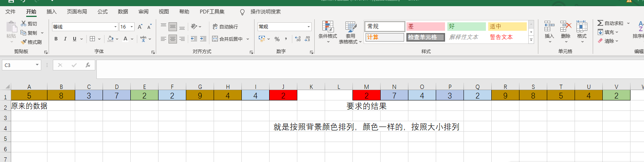Click the text orientation icon
The height and width of the screenshot is (162, 644).
coord(194,27)
